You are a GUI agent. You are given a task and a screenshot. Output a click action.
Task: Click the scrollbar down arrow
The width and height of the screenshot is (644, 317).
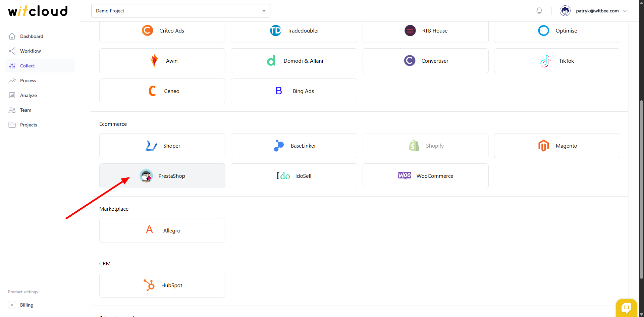641,314
